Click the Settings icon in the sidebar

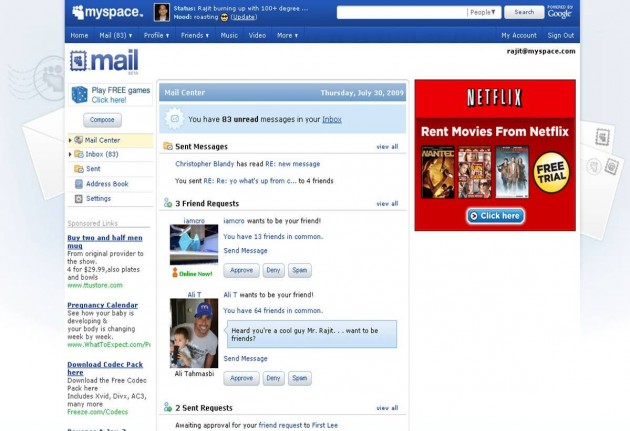point(79,199)
